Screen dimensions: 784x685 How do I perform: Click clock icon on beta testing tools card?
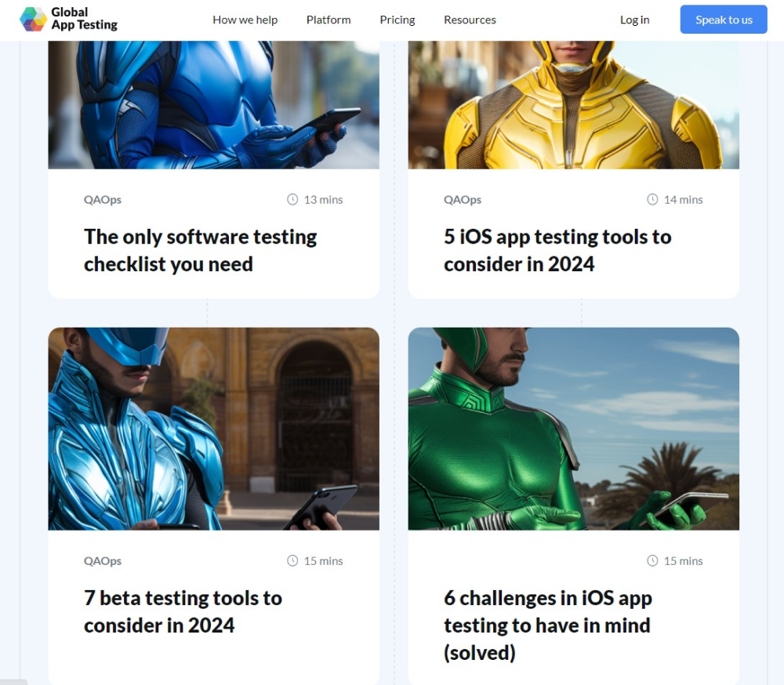click(x=292, y=561)
